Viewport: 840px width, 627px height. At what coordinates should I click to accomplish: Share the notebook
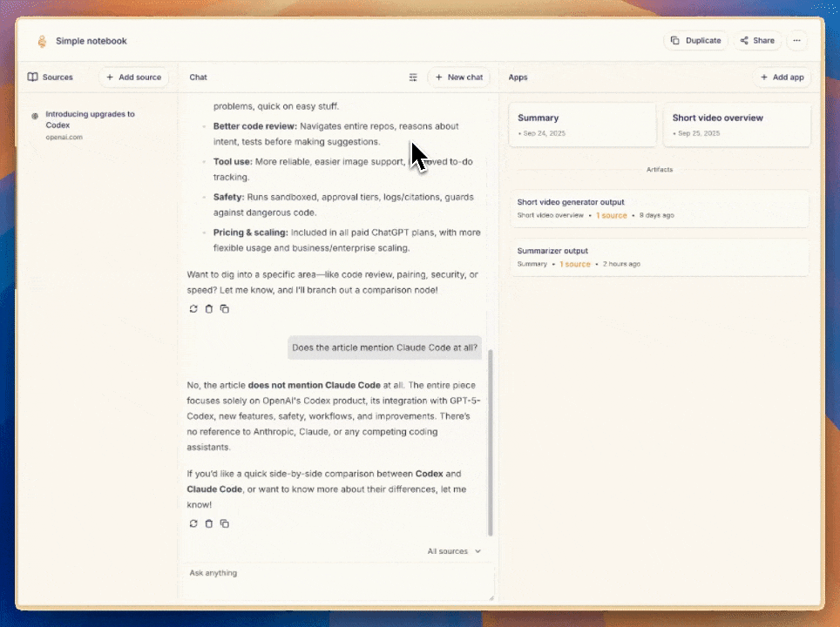coord(757,41)
